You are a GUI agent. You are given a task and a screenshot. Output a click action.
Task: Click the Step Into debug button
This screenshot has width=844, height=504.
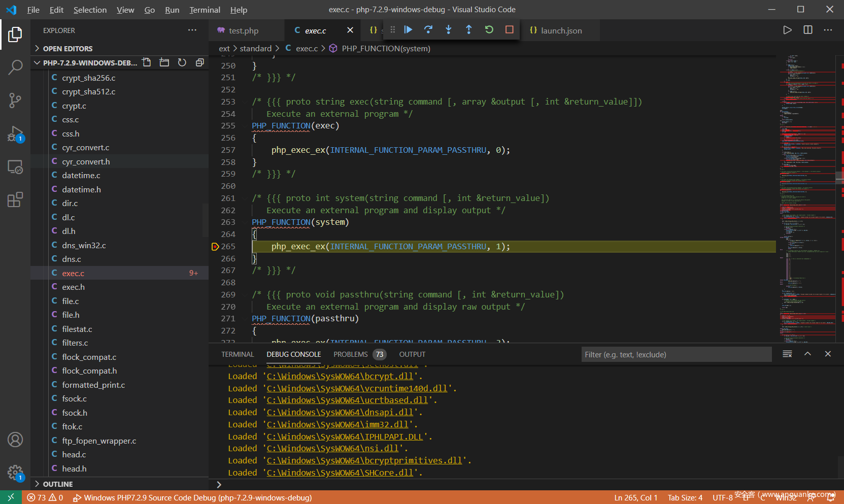click(x=449, y=30)
